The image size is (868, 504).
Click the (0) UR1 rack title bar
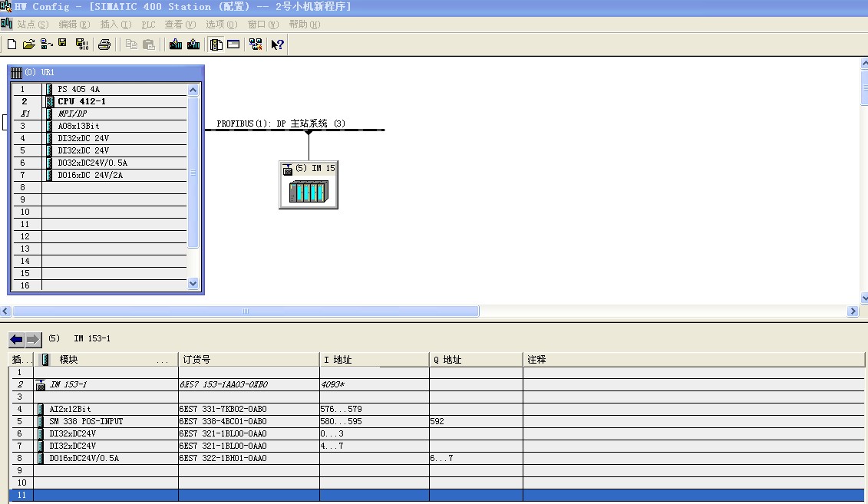click(x=106, y=72)
